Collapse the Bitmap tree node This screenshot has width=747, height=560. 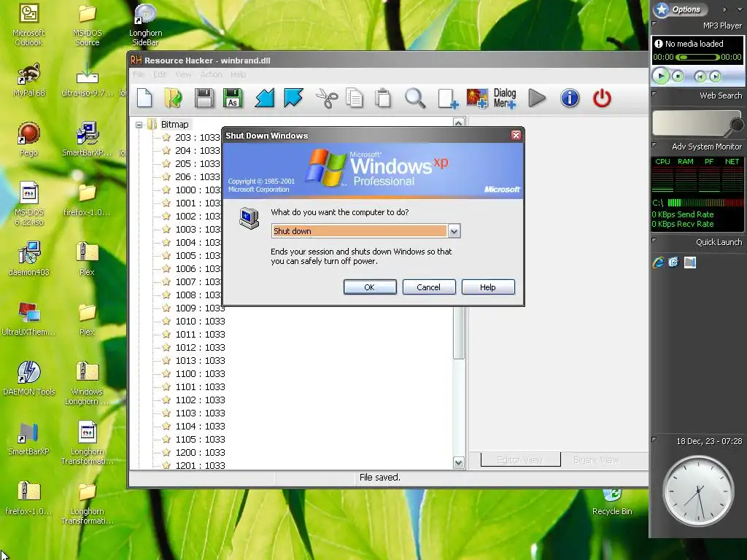[x=139, y=125]
